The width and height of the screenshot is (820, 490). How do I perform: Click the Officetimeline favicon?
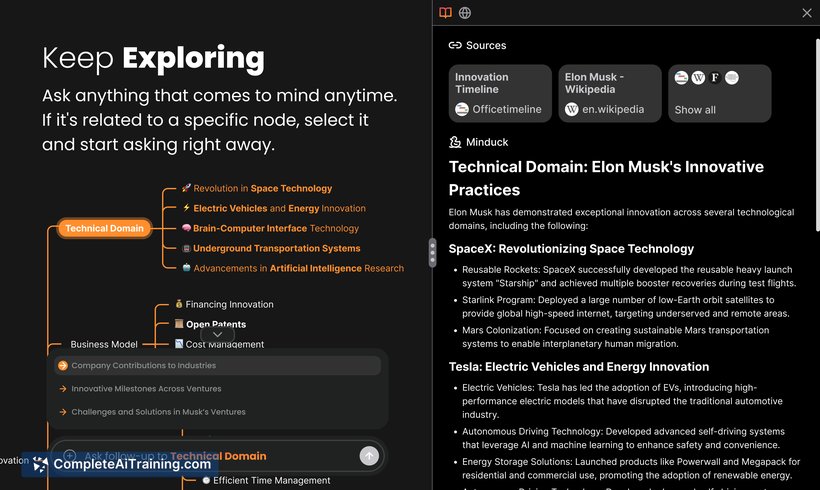(461, 109)
